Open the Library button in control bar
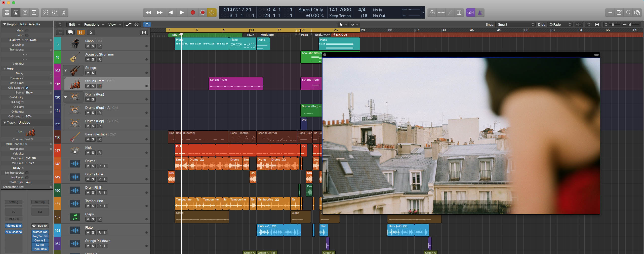The image size is (644, 254). click(x=7, y=12)
